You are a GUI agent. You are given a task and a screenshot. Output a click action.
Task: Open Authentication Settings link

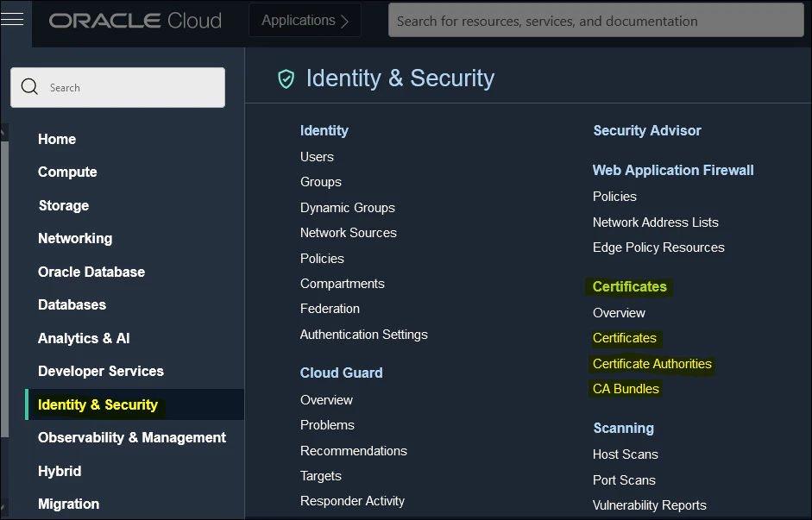(x=364, y=335)
